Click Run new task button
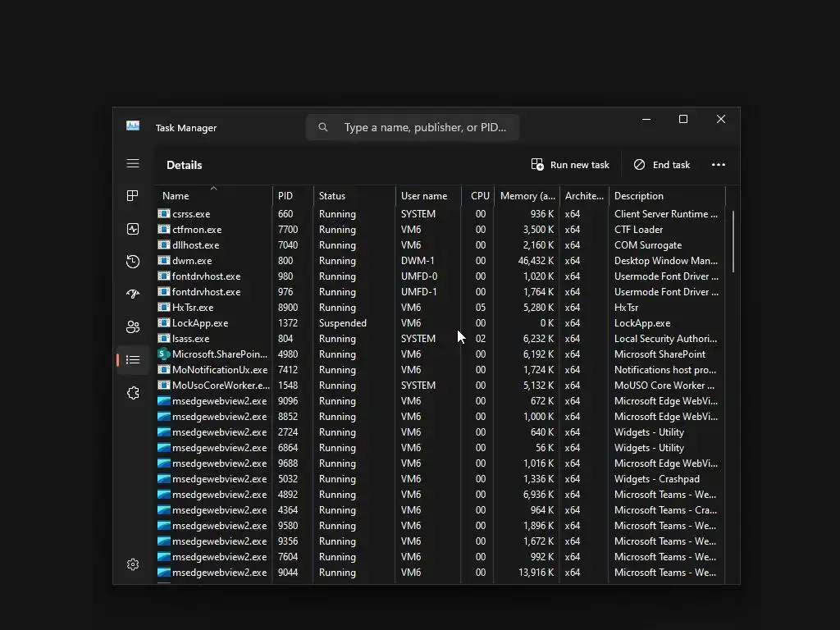 tap(570, 164)
